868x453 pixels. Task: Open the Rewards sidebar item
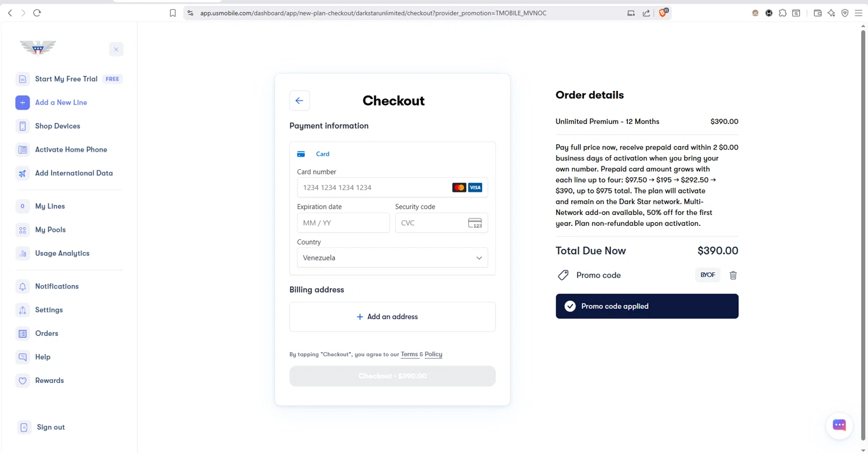pos(49,381)
